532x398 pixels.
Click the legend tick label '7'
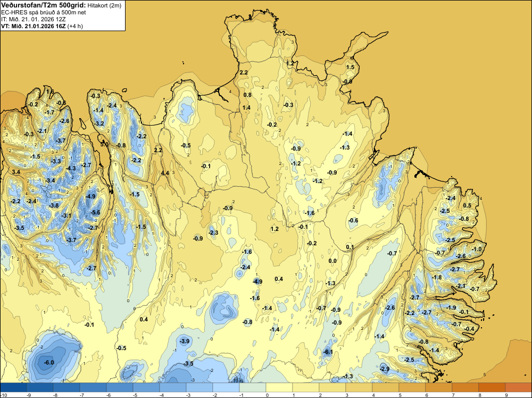(453, 395)
